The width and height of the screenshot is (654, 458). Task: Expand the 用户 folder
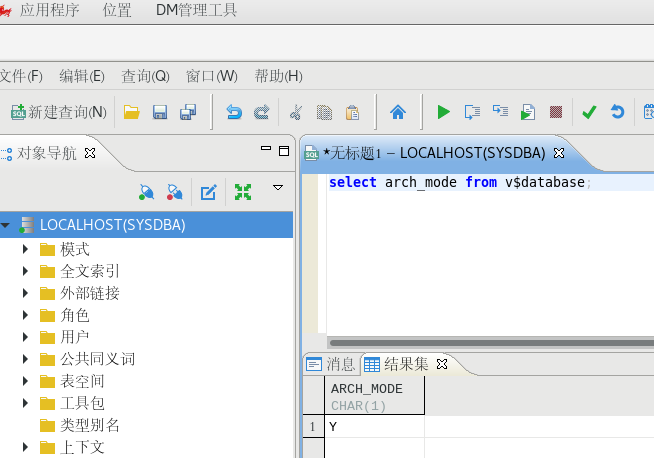tap(25, 337)
